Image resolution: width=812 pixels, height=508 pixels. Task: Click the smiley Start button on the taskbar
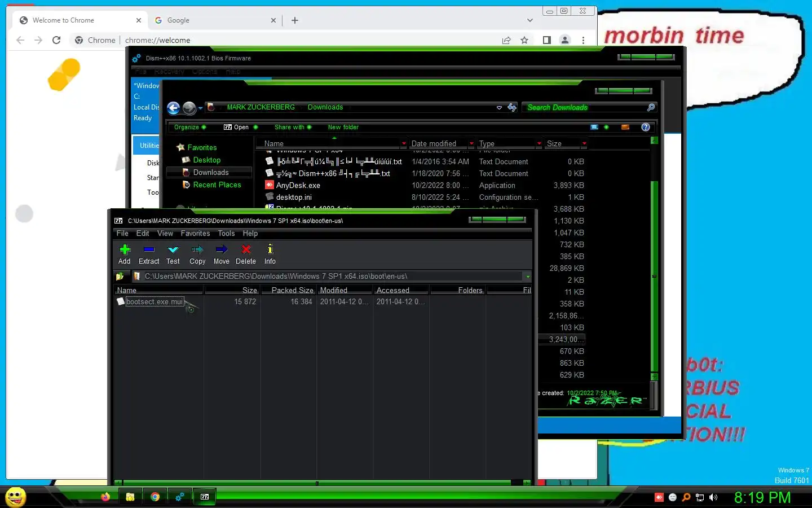pyautogui.click(x=15, y=497)
